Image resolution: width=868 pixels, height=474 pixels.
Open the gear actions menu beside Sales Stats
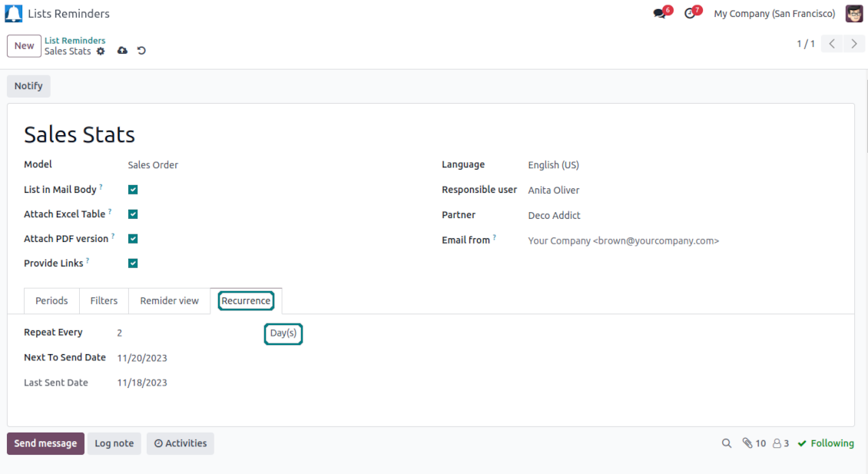[101, 51]
